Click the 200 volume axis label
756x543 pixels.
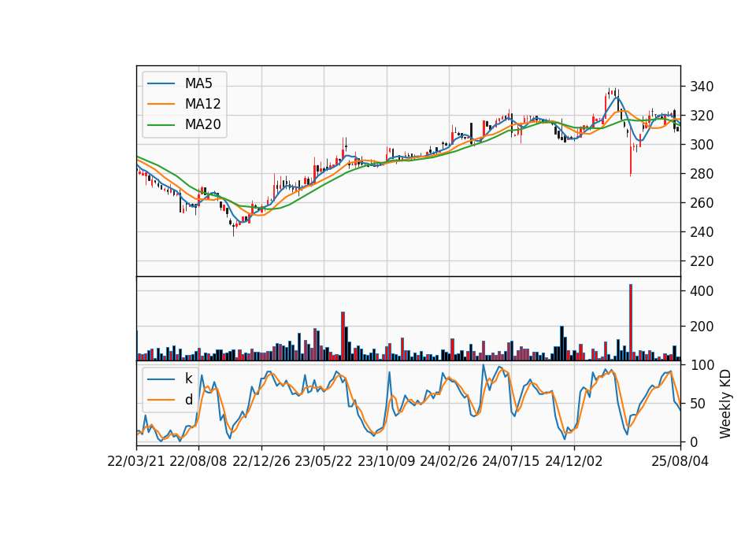(702, 327)
